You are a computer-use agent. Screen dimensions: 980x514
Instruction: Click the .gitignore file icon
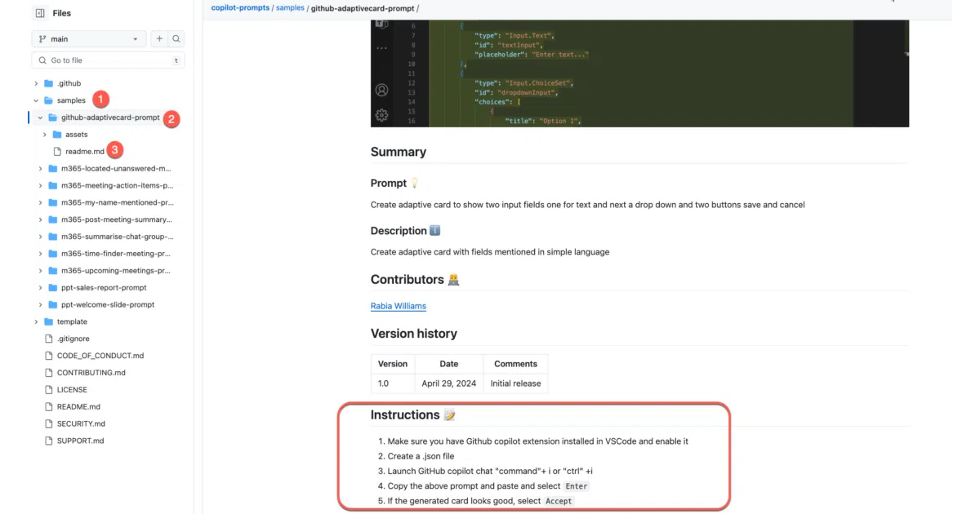(x=49, y=339)
